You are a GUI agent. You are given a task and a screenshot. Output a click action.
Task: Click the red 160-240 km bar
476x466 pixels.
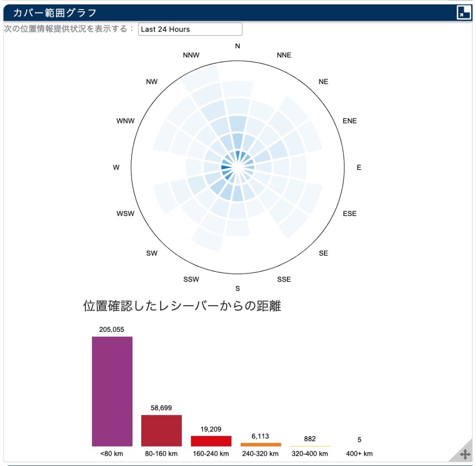(x=211, y=441)
